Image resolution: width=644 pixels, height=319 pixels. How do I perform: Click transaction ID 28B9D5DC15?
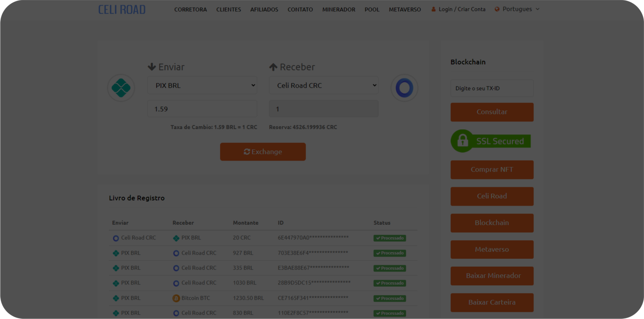314,283
